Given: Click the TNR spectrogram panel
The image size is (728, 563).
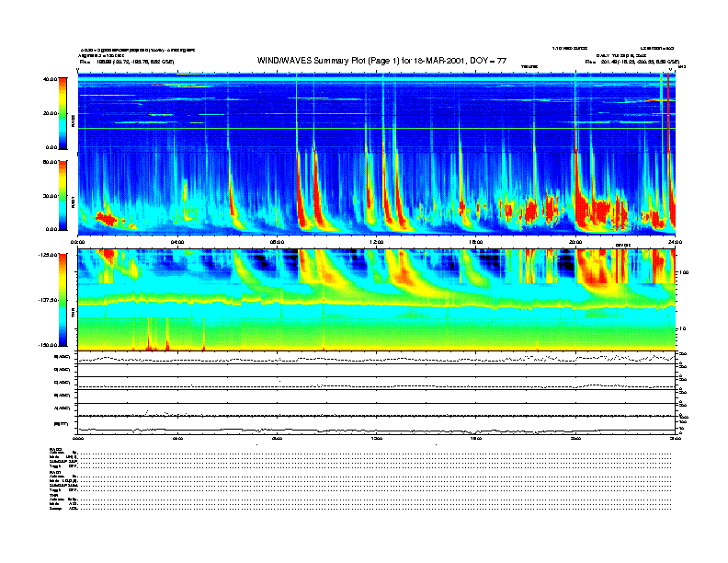Looking at the screenshot, I should [377, 300].
